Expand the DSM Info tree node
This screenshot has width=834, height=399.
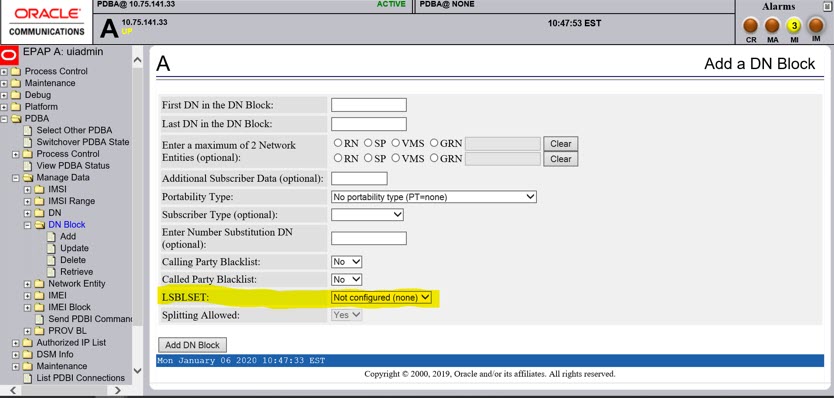[x=16, y=354]
